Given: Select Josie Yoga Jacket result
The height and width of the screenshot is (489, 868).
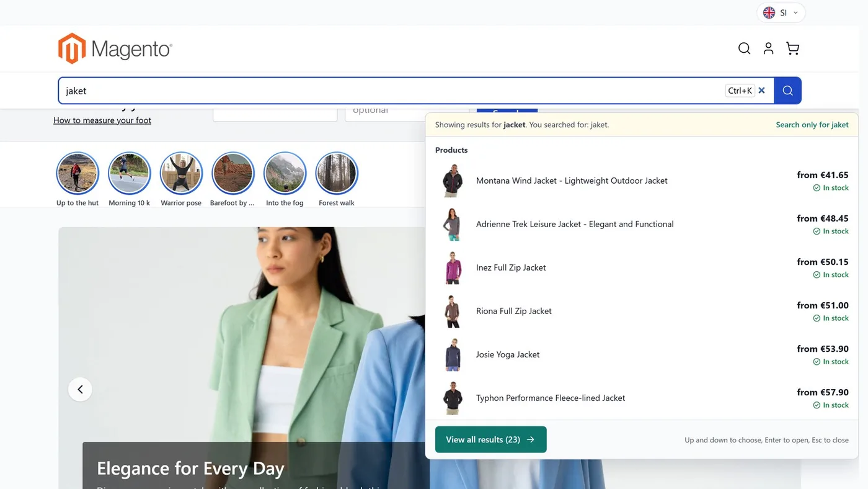Looking at the screenshot, I should click(x=642, y=354).
